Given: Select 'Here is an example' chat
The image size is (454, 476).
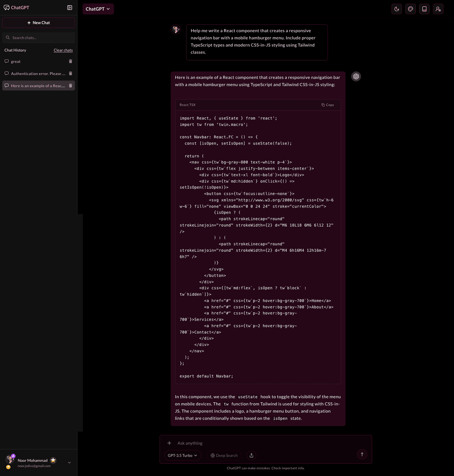Looking at the screenshot, I should tap(36, 86).
